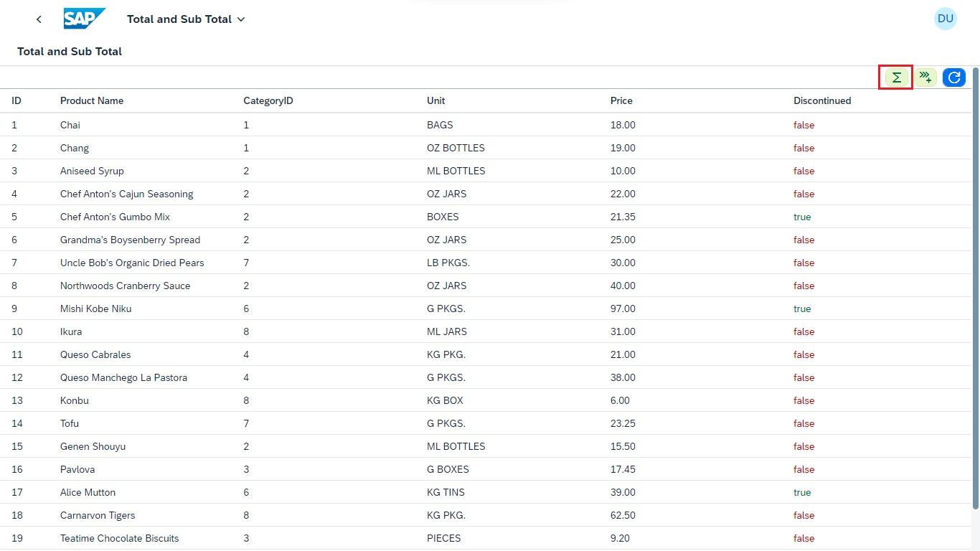Select the Pavlova product row

[77, 469]
